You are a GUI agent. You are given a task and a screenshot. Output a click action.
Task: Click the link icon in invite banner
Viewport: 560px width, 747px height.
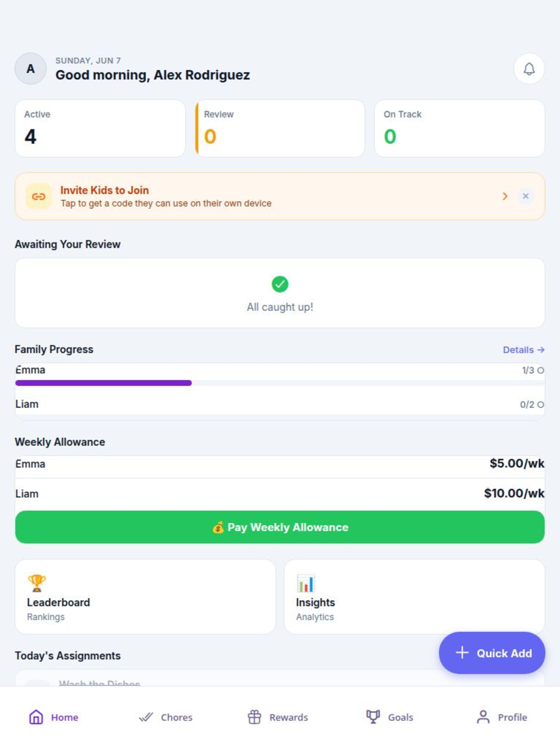click(x=39, y=196)
